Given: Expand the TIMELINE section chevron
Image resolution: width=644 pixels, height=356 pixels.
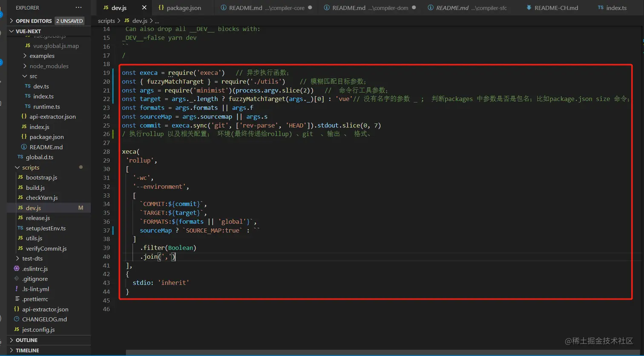Looking at the screenshot, I should (x=11, y=350).
